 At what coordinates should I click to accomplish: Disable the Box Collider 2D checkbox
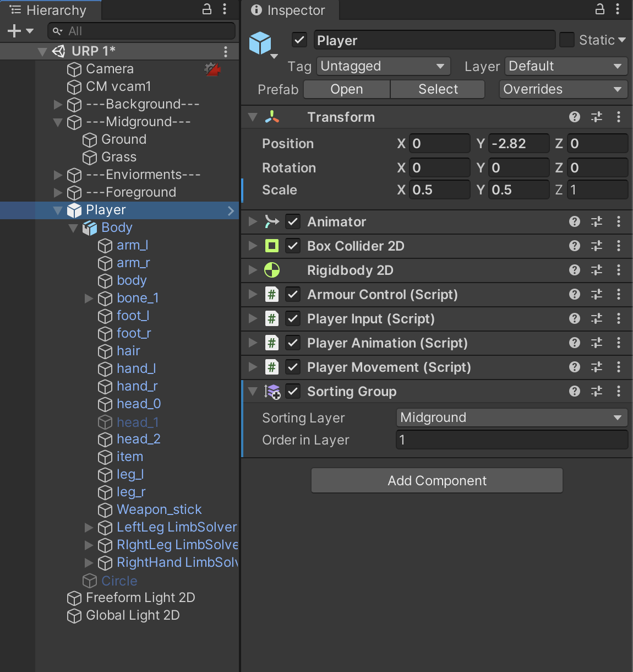(x=293, y=246)
